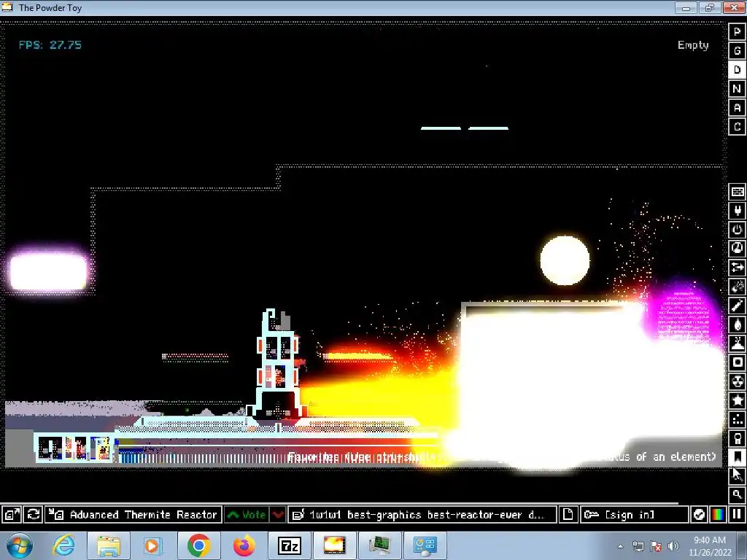Open Control Panel taskbar icon
This screenshot has width=747, height=560.
pyautogui.click(x=425, y=545)
